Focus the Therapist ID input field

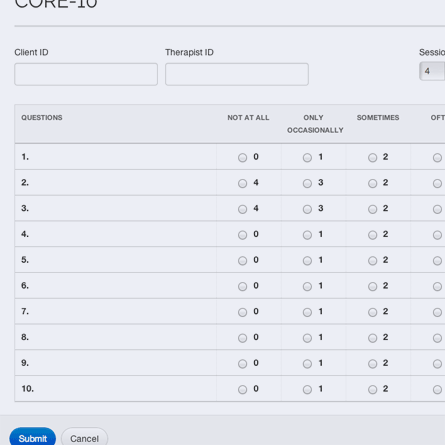point(237,74)
